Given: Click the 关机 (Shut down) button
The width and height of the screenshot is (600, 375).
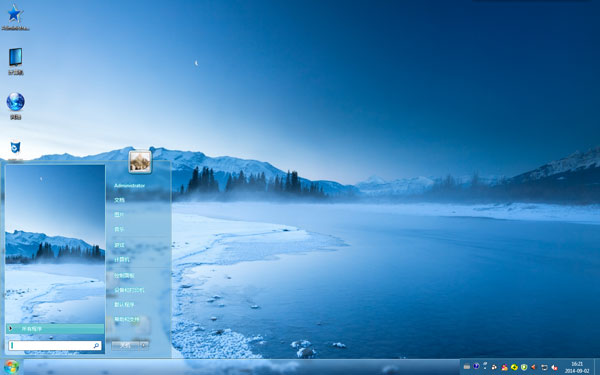Looking at the screenshot, I should coord(126,345).
